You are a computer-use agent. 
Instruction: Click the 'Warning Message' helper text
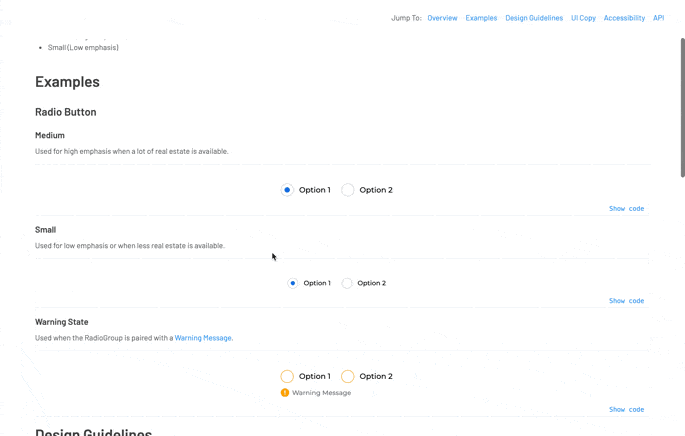[x=322, y=393]
